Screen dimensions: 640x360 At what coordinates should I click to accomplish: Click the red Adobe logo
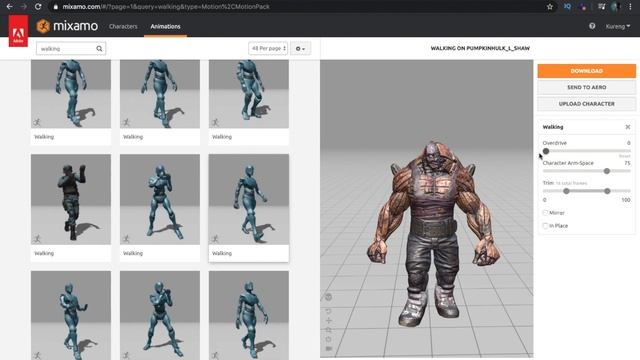click(18, 31)
